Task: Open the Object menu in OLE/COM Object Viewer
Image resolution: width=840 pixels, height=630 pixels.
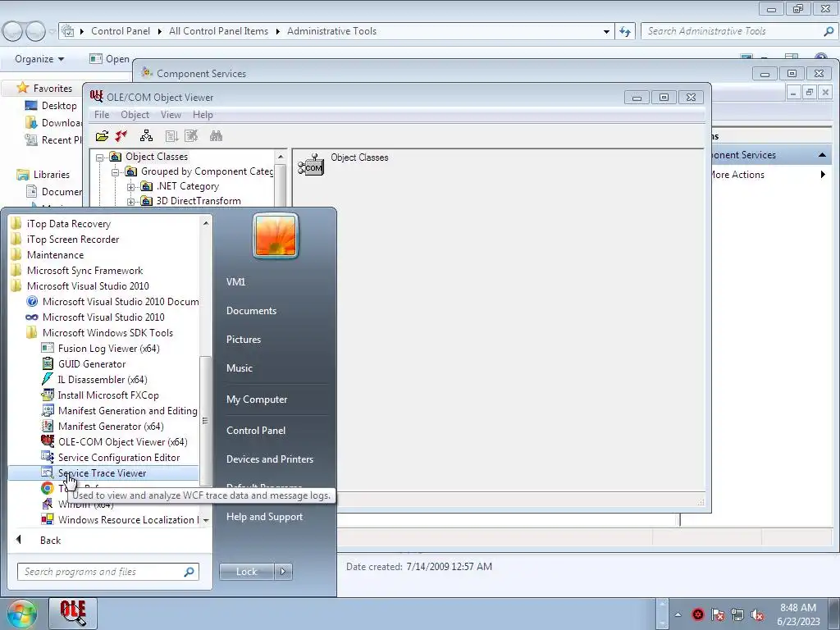Action: point(135,115)
